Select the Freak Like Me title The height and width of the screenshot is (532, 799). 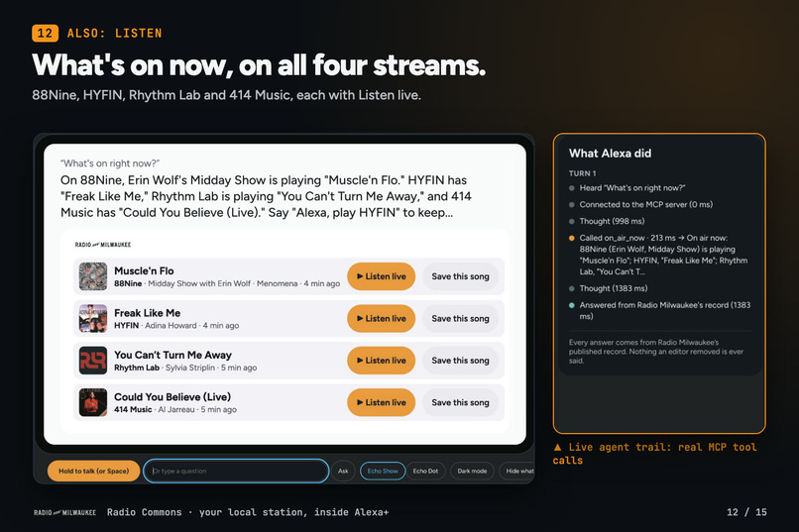tap(148, 313)
